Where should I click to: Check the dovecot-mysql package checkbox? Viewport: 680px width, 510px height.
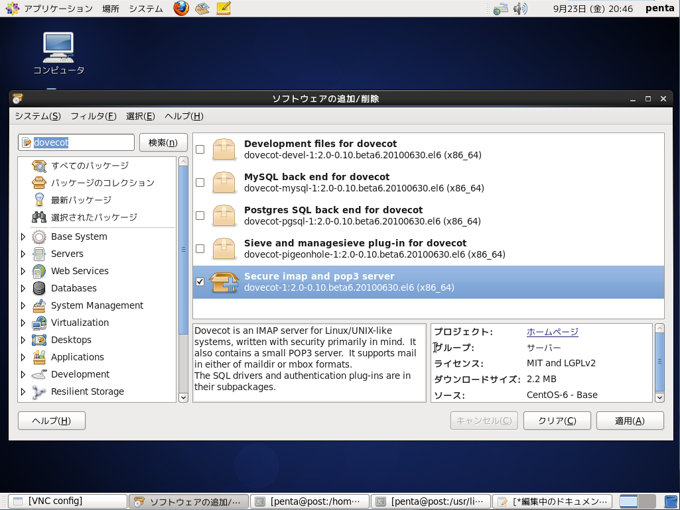(x=200, y=182)
